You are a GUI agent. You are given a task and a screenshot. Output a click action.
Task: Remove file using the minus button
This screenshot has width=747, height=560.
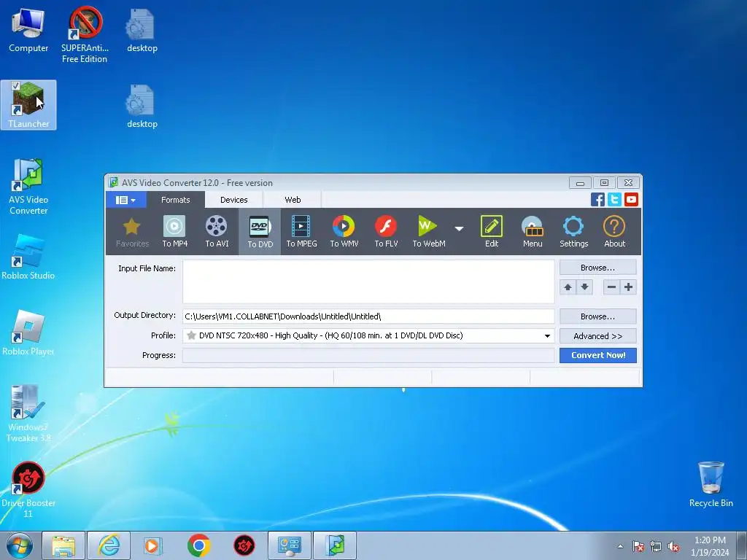[x=611, y=287]
